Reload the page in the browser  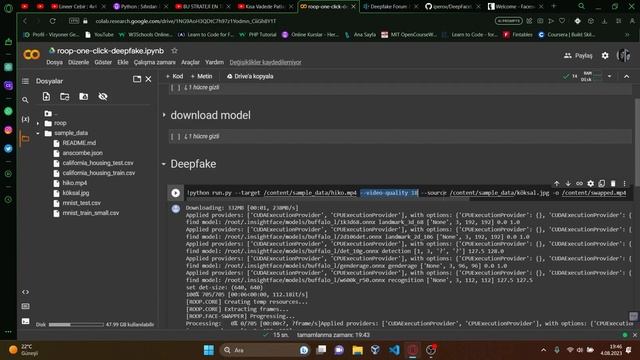52,21
